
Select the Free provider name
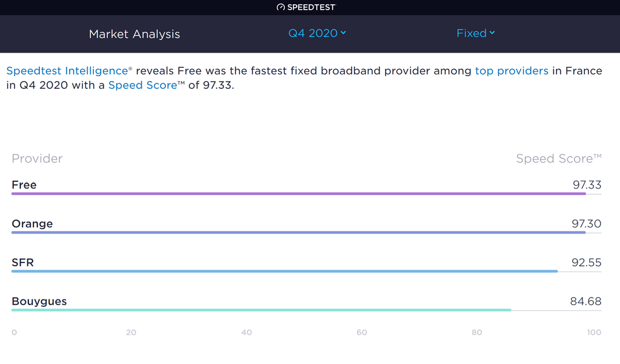pos(24,185)
